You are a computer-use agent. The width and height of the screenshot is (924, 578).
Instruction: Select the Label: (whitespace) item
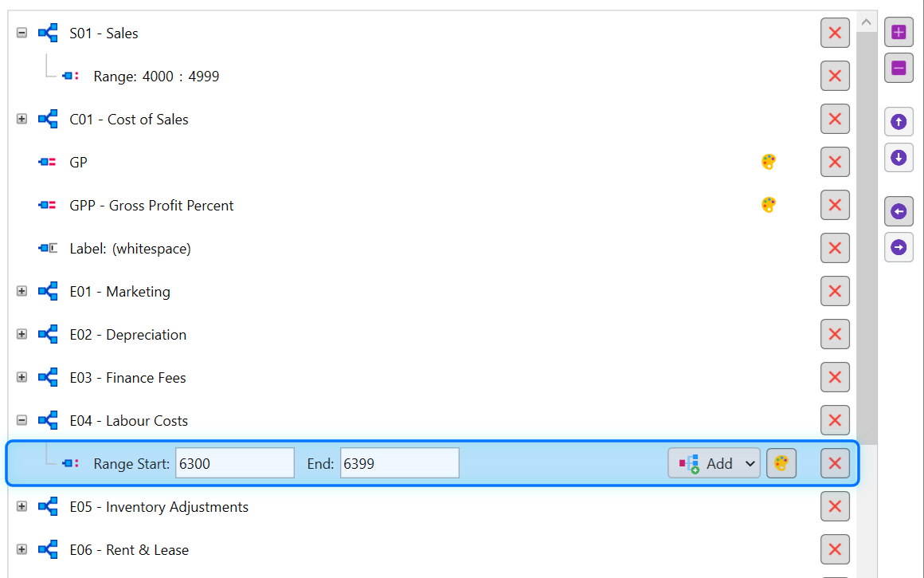click(x=130, y=249)
